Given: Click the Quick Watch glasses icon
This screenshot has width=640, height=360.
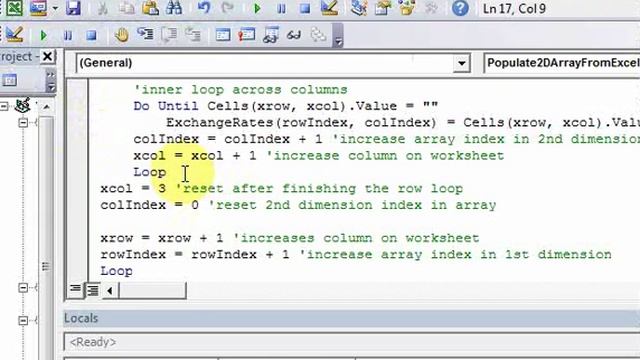Looking at the screenshot, I should 294,35.
